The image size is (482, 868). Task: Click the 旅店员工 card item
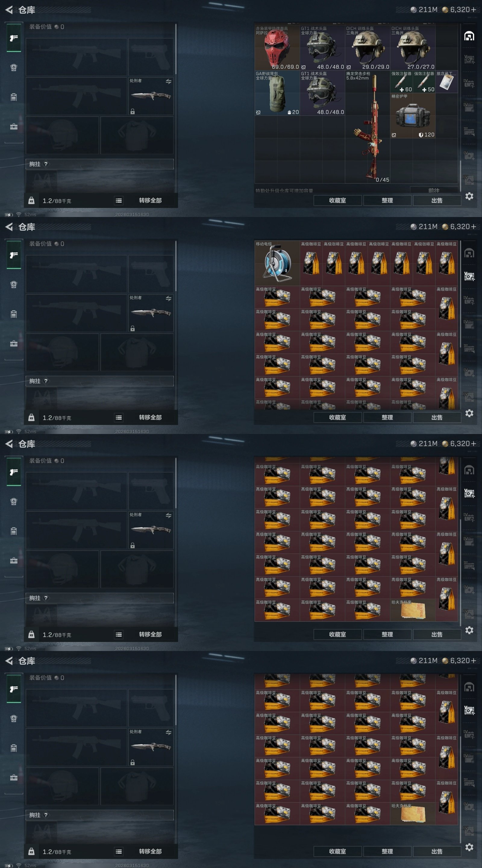pyautogui.click(x=447, y=82)
